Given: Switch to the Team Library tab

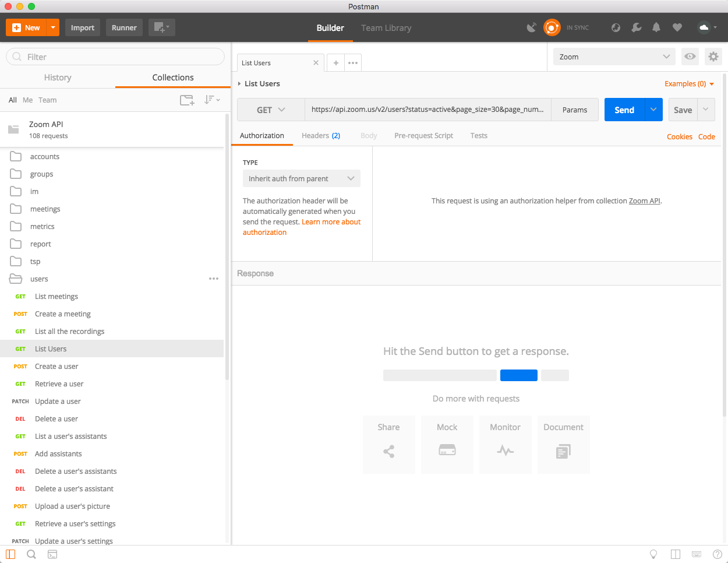Looking at the screenshot, I should 386,27.
